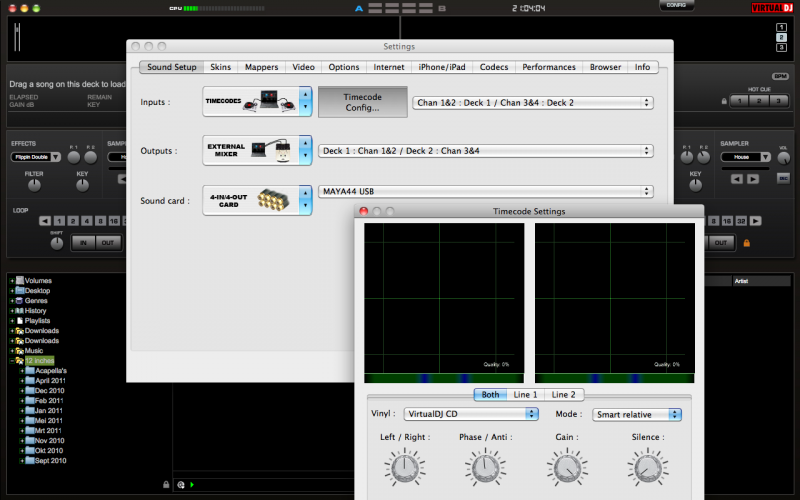Screen dimensions: 800x500
Task: Adjust the left-deck FILTER knob
Action: (34, 186)
